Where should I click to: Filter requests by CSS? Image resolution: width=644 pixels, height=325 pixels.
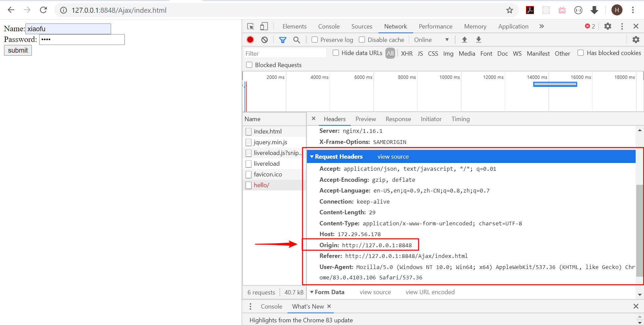[x=433, y=54]
